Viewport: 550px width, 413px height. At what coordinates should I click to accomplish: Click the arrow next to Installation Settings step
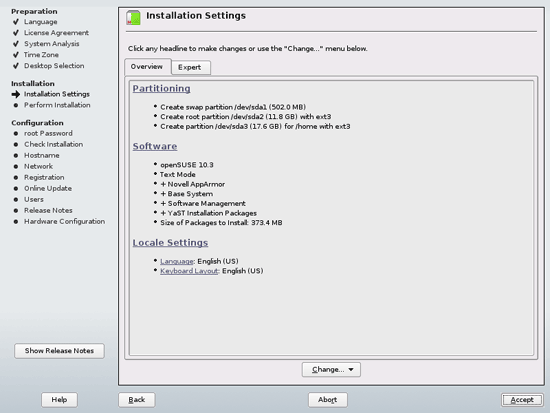16,94
